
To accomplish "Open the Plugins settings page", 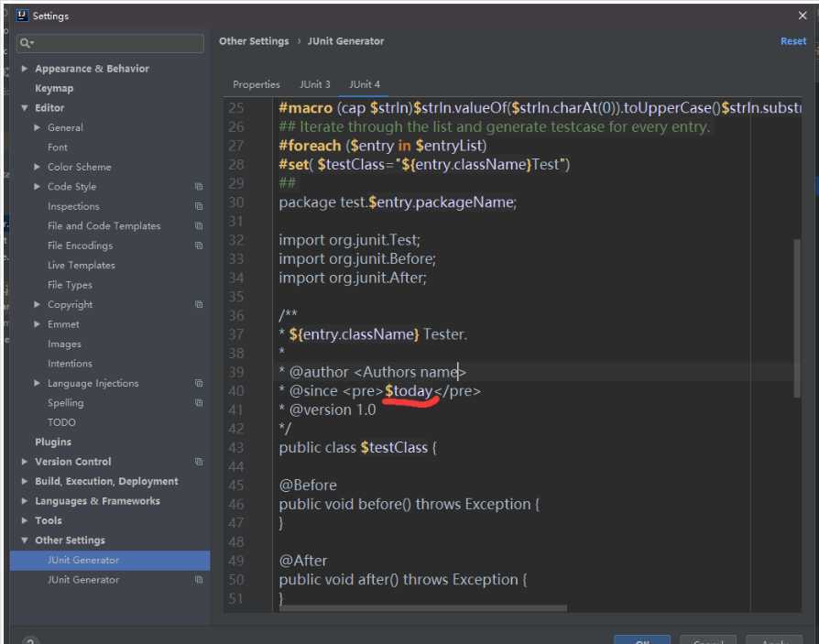I will click(53, 442).
